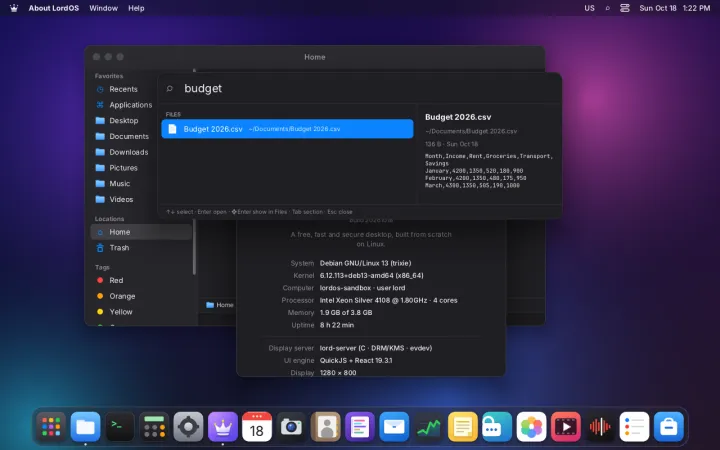Click the Intel Xeon Silver 4108 processor text
Screen dimensions: 720x450
pos(388,300)
